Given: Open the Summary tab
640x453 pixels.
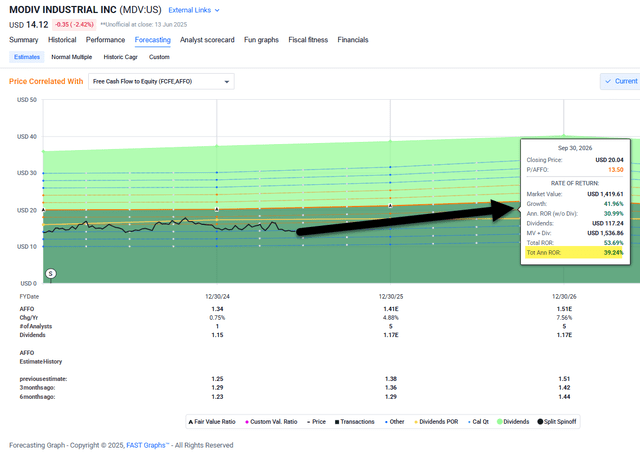Looking at the screenshot, I should tap(24, 40).
